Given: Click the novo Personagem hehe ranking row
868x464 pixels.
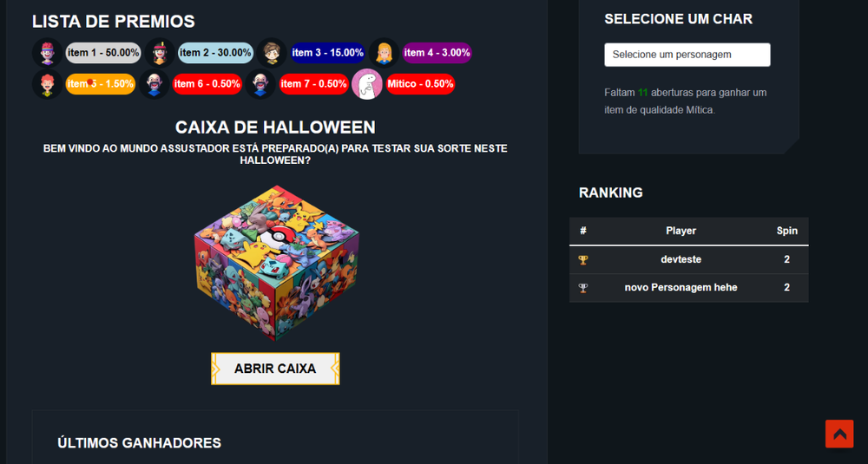Looking at the screenshot, I should (x=688, y=288).
